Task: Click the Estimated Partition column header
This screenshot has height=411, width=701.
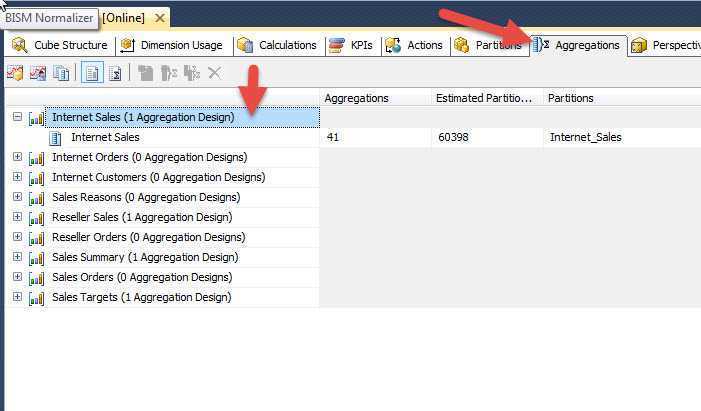Action: coord(486,98)
